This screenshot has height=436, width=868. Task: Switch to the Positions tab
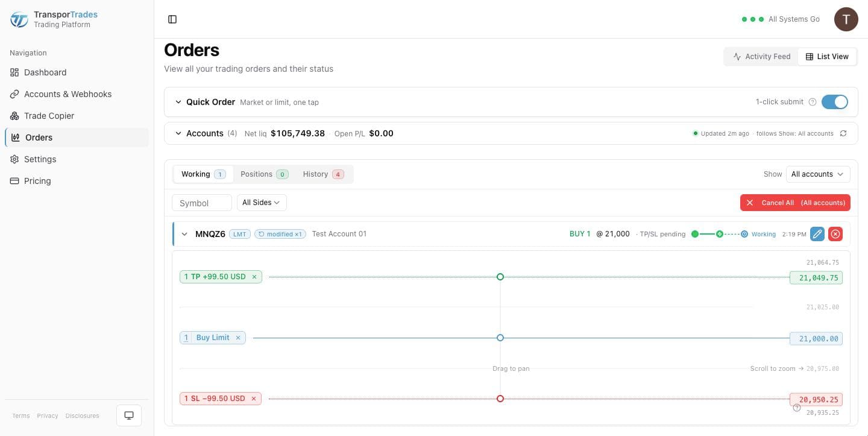[264, 174]
